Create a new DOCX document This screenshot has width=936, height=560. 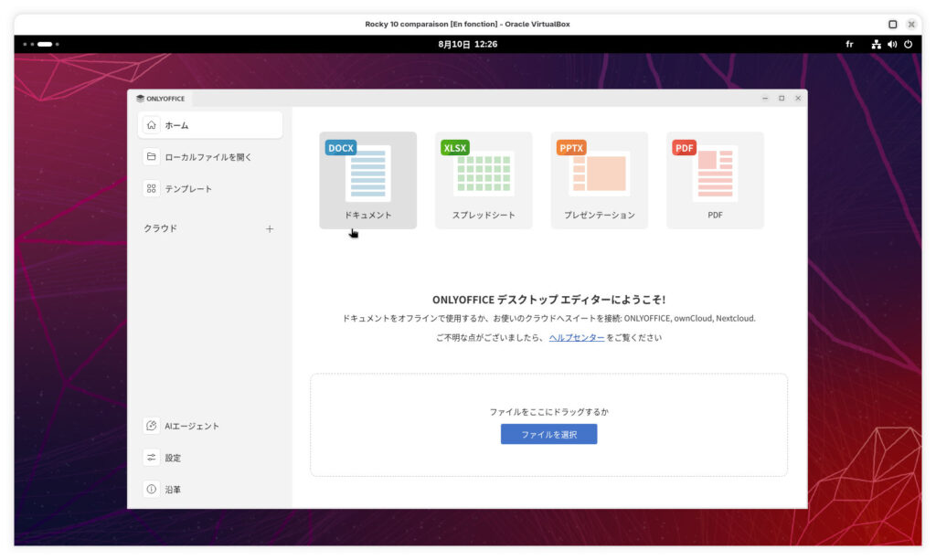click(x=367, y=180)
